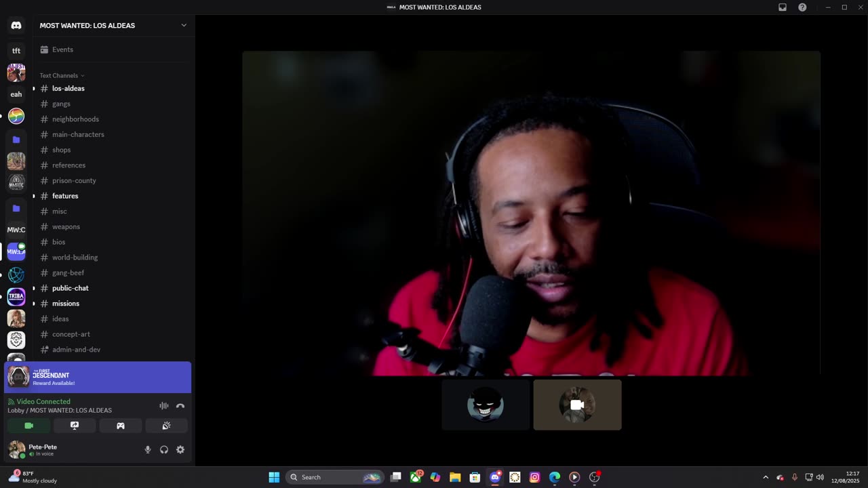Go to the shops channel
This screenshot has width=868, height=488.
tap(113, 150)
